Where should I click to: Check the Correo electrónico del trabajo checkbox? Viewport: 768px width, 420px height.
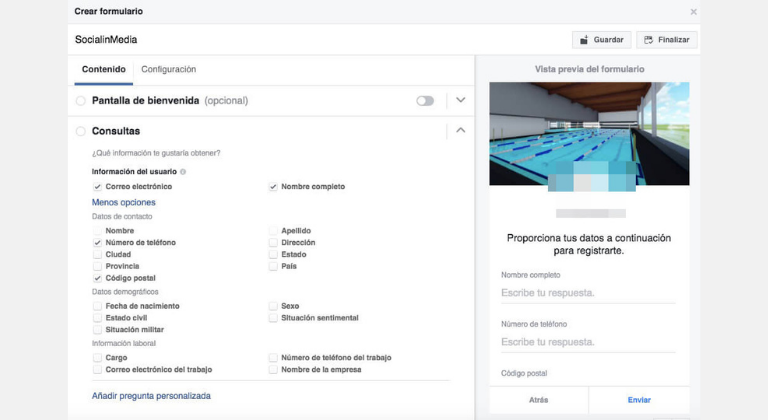click(x=97, y=370)
